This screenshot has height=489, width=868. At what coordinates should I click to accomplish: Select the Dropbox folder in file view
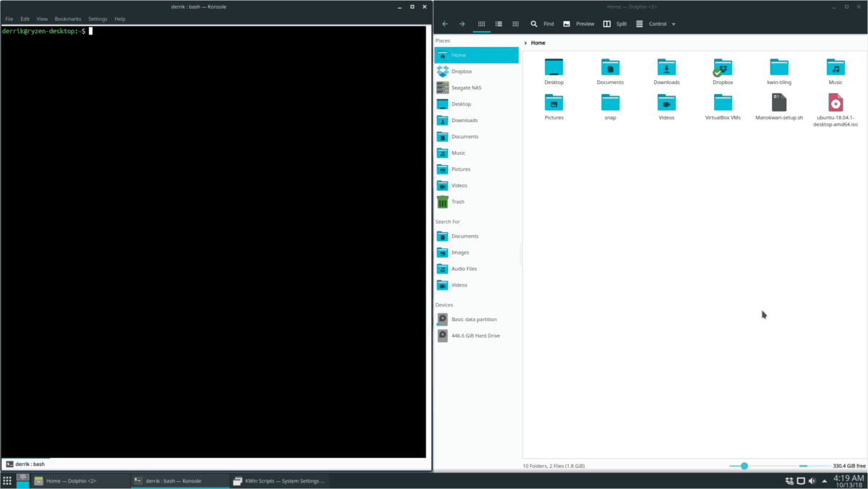(x=723, y=72)
